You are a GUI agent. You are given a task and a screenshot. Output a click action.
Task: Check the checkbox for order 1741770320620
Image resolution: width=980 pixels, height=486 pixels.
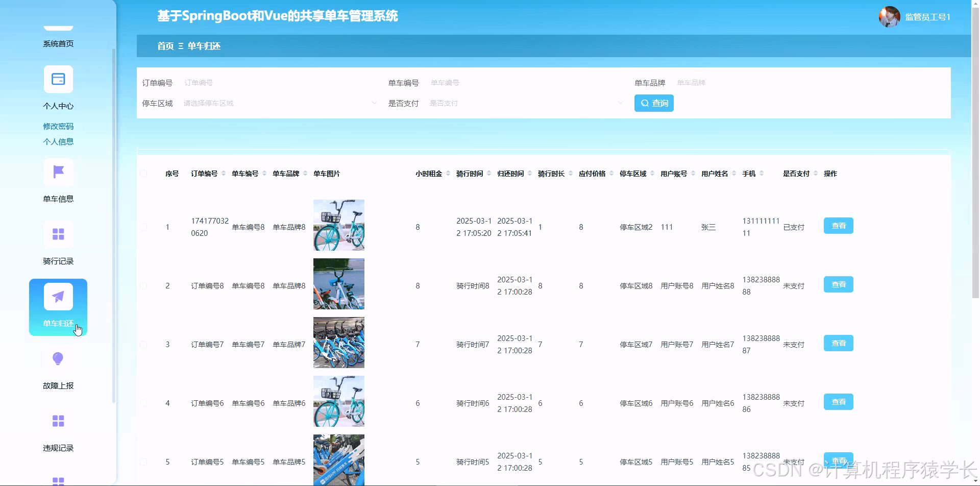(143, 227)
